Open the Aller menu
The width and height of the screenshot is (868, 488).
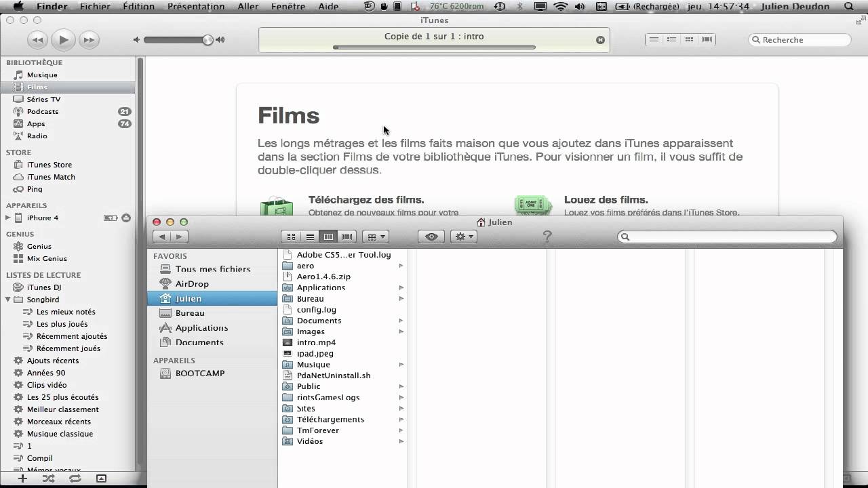coord(248,6)
